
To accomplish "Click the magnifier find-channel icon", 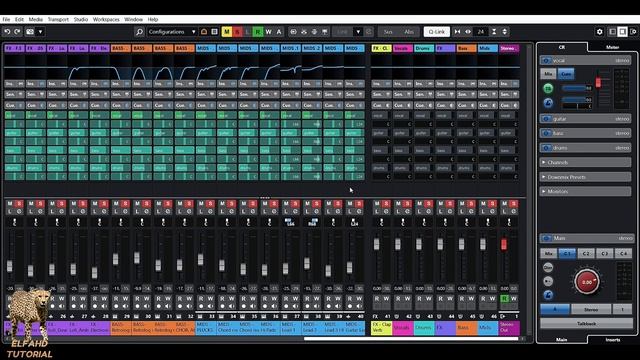I will coord(139,31).
